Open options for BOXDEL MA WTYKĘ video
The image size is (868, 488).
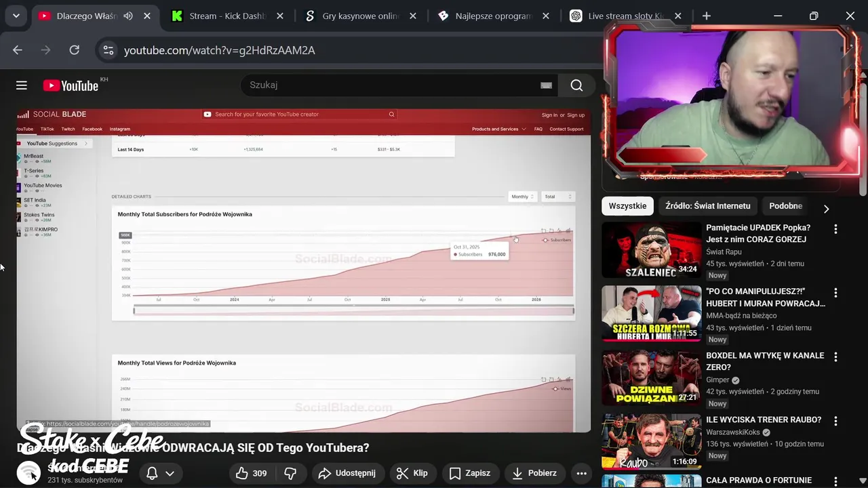pyautogui.click(x=835, y=357)
